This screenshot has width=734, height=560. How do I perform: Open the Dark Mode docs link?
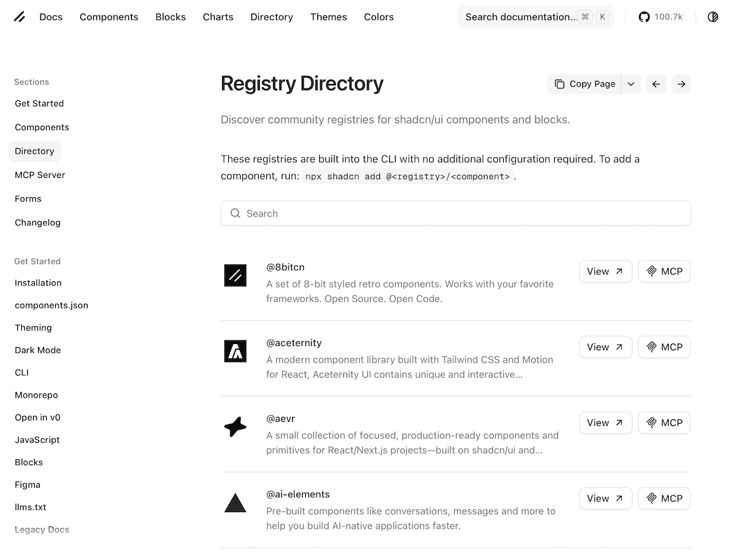click(x=37, y=350)
